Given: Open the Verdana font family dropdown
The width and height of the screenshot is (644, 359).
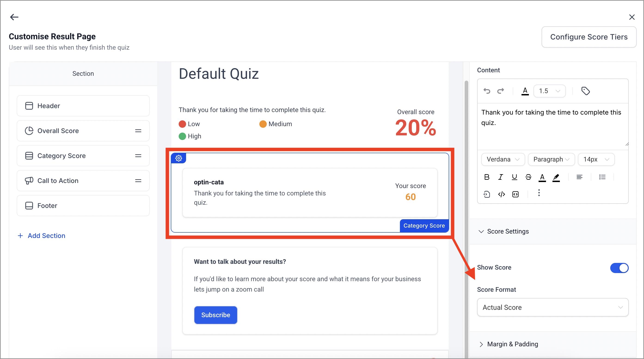Looking at the screenshot, I should [503, 159].
